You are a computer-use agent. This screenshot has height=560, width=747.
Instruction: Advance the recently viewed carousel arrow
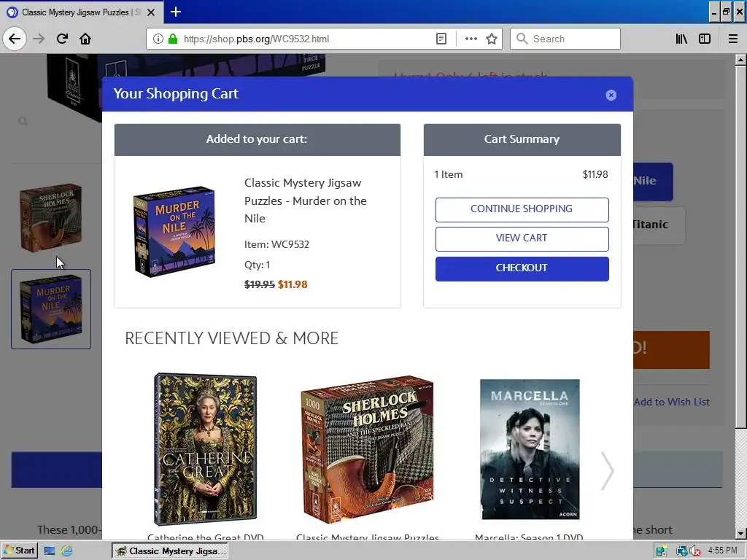(607, 470)
